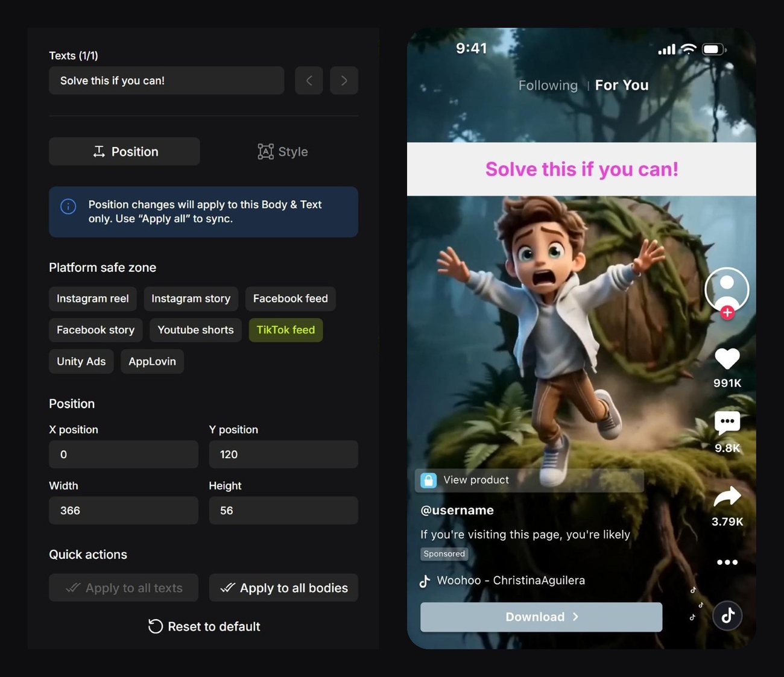
Task: Select Facebook story safe zone
Action: pyautogui.click(x=96, y=330)
